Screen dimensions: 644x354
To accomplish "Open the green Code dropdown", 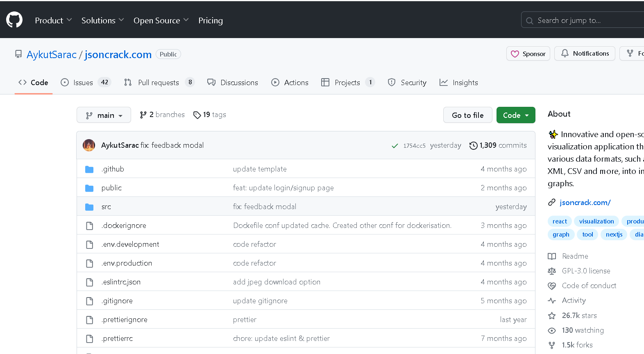I will point(516,115).
